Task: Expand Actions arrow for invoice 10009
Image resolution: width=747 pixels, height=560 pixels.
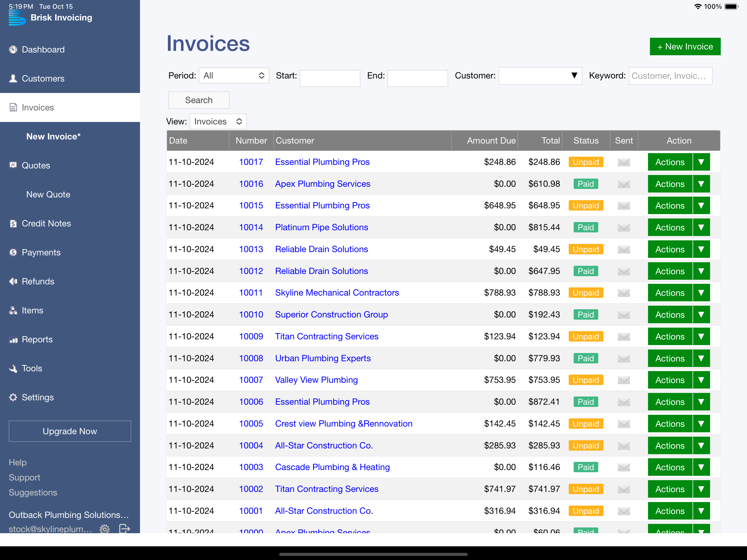Action: click(701, 337)
